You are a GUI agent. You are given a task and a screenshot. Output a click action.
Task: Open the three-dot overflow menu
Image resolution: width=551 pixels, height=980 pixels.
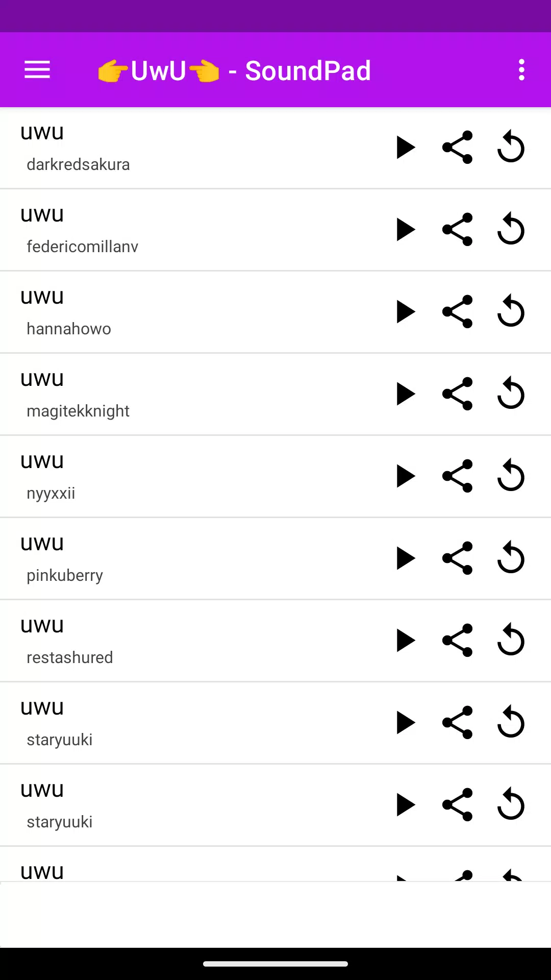pos(521,70)
